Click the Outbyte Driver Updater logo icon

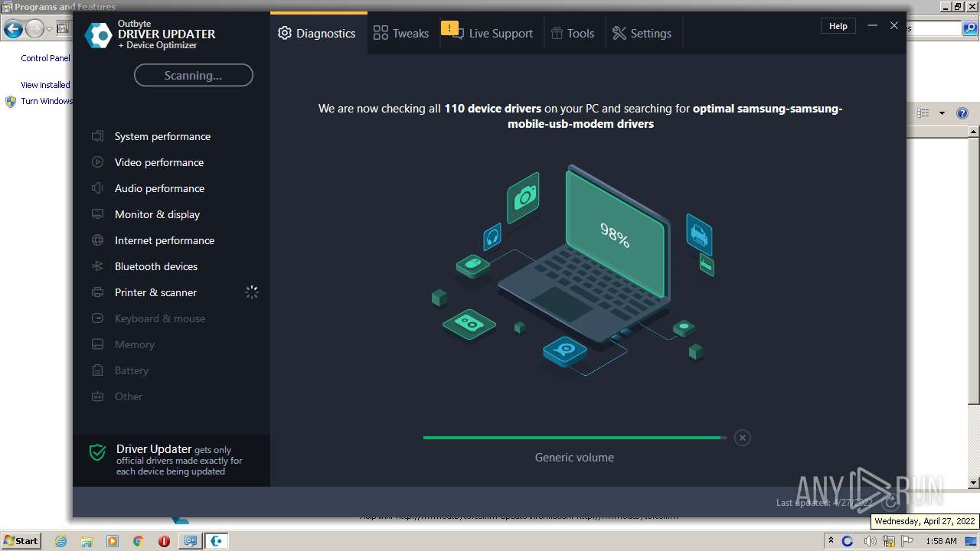pos(98,35)
